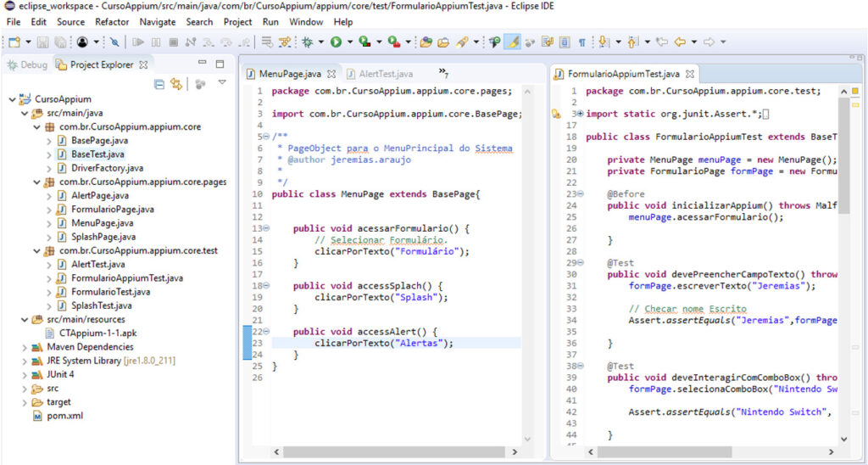Open the Run button dropdown arrow
This screenshot has width=868, height=465.
coord(350,42)
